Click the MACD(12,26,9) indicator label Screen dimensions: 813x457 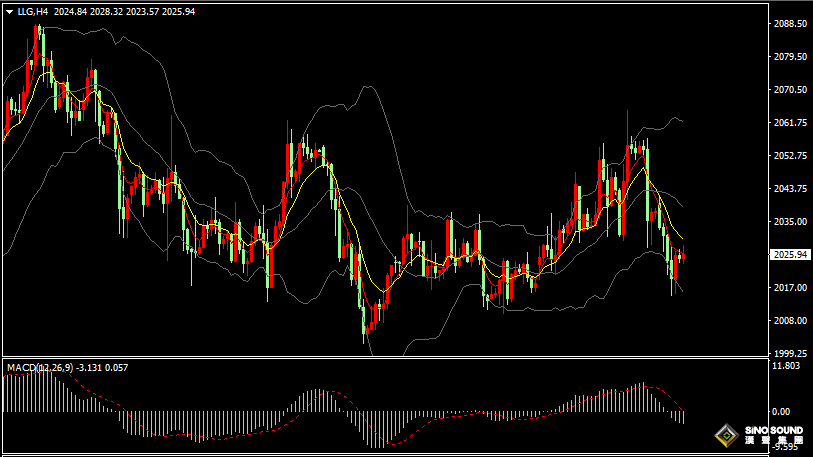(40, 368)
